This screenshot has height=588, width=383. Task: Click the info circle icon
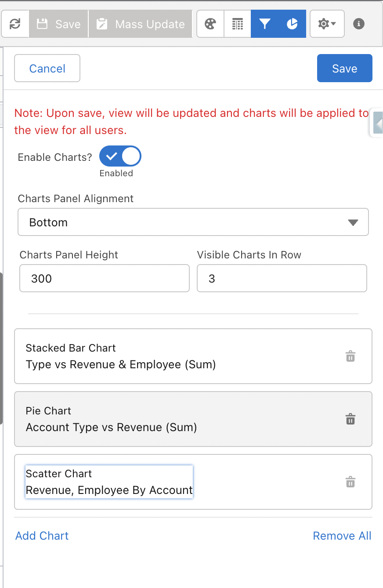pyautogui.click(x=359, y=24)
